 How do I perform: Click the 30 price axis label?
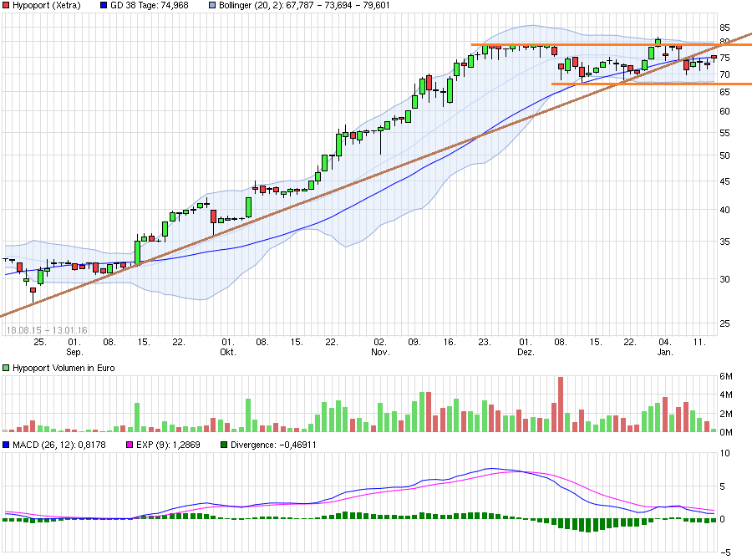point(724,279)
